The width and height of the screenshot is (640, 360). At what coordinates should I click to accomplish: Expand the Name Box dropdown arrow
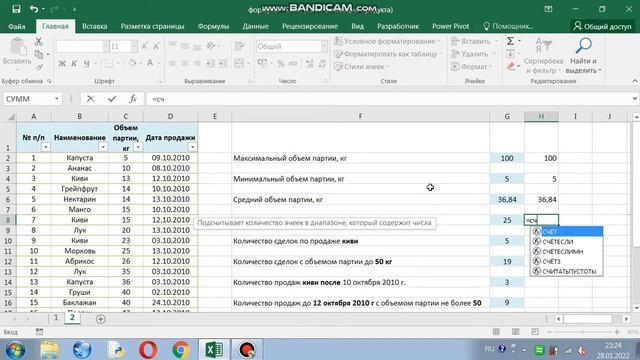point(56,99)
